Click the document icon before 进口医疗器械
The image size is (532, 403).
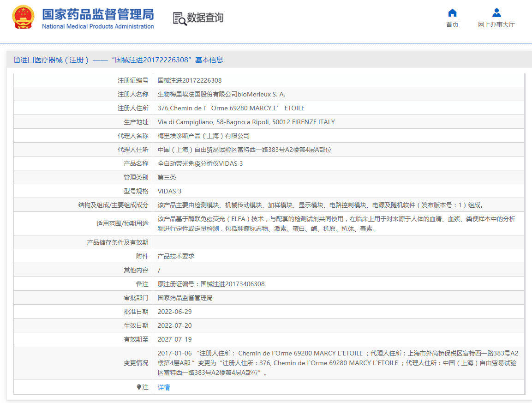click(17, 60)
